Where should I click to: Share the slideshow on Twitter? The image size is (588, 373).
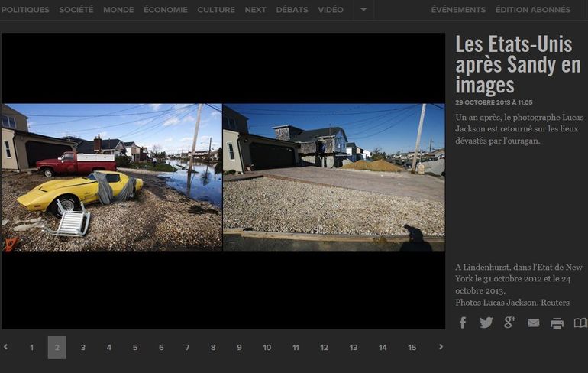point(486,323)
